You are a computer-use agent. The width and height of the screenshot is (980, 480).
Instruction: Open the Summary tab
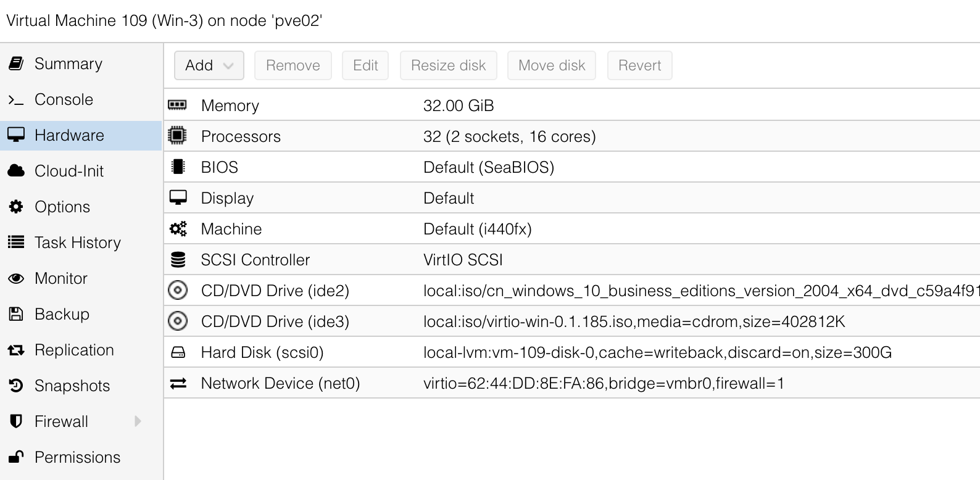(x=68, y=64)
